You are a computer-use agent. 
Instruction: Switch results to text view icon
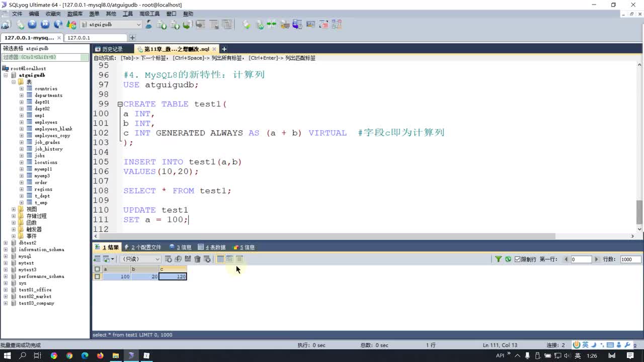(239, 259)
